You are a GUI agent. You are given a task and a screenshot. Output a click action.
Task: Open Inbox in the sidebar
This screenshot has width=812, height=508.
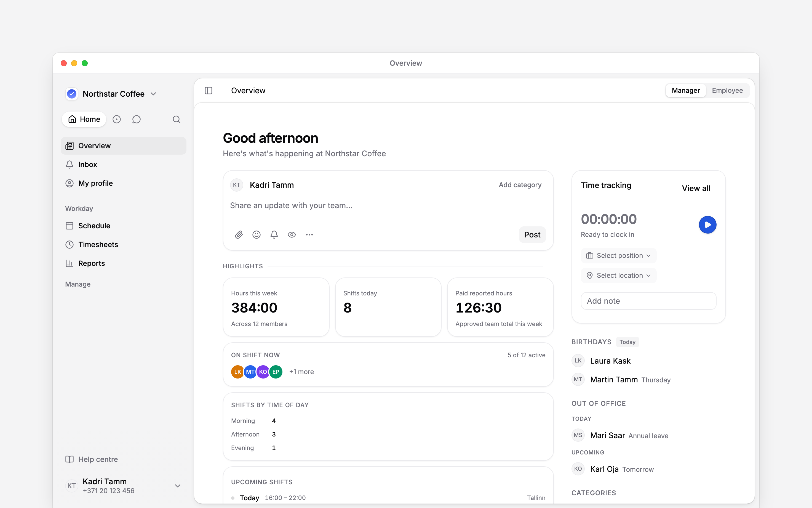click(x=124, y=165)
